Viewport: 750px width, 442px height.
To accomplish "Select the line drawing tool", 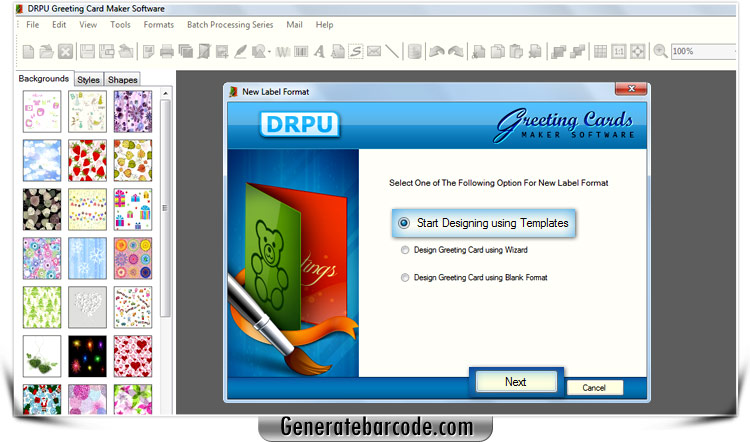I will click(x=392, y=51).
